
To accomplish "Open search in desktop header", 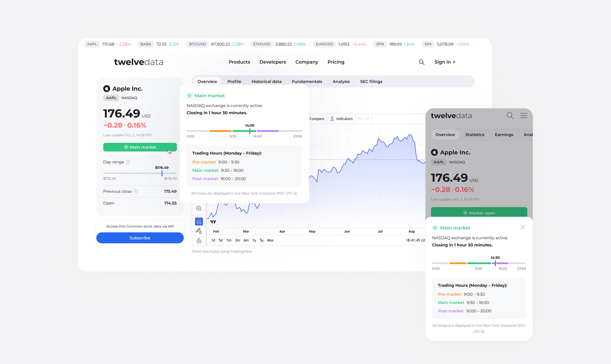I will [421, 62].
